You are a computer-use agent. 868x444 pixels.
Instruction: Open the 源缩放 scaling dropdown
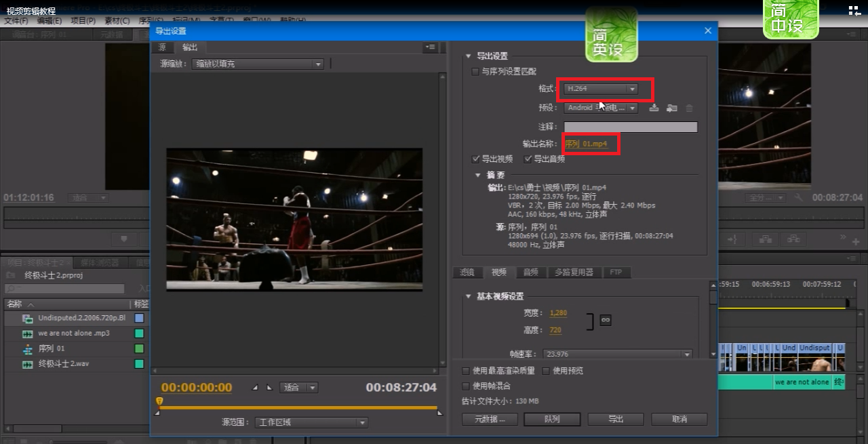pos(257,64)
